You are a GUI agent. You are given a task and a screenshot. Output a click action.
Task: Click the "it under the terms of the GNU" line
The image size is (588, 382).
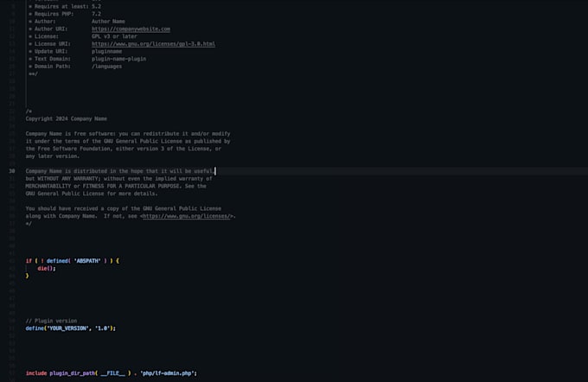(128, 142)
